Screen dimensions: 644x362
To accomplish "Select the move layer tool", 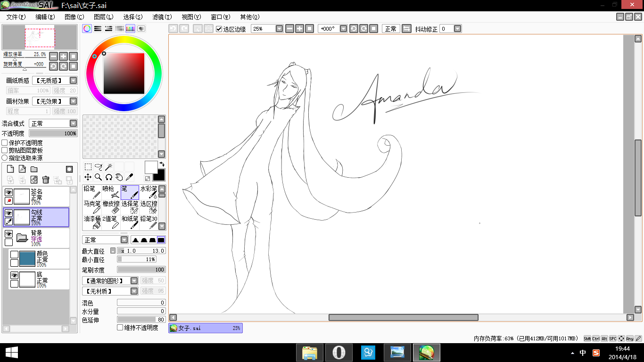I will (88, 177).
